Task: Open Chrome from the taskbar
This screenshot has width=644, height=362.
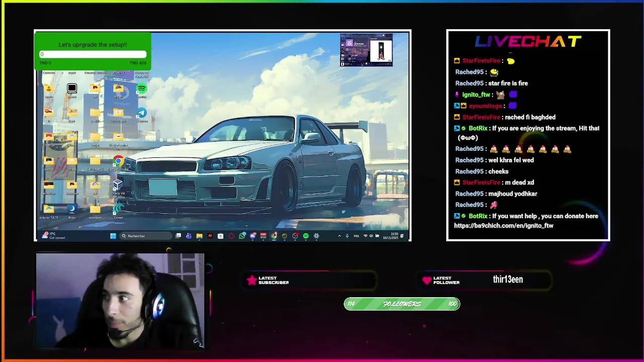Action: (x=274, y=236)
